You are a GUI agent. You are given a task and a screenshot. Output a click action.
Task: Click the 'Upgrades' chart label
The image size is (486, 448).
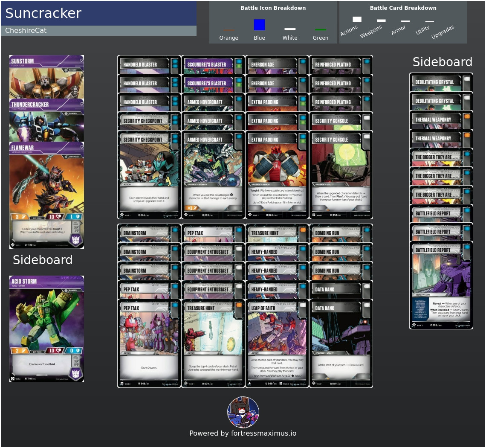tap(443, 32)
